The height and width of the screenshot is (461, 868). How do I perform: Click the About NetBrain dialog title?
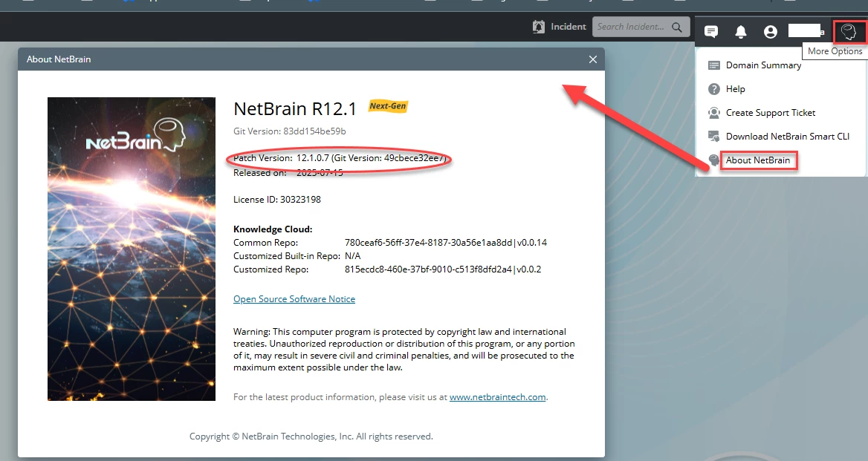pyautogui.click(x=59, y=59)
